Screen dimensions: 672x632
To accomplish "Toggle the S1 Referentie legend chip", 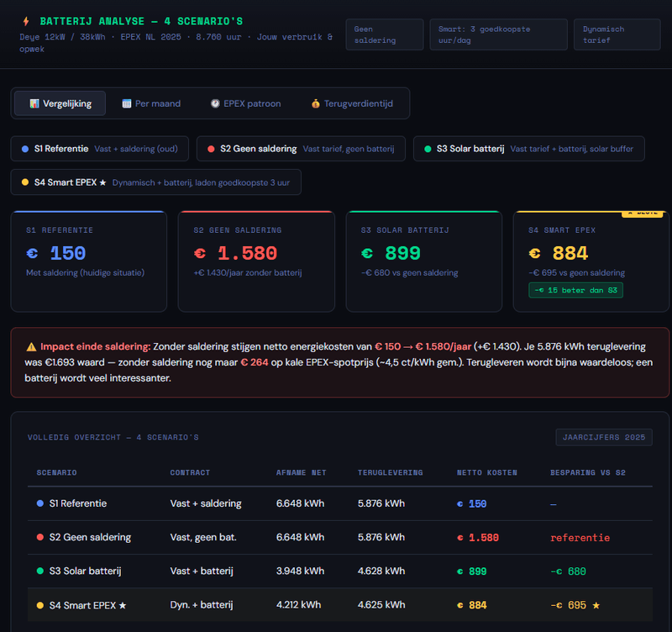I will coord(99,149).
